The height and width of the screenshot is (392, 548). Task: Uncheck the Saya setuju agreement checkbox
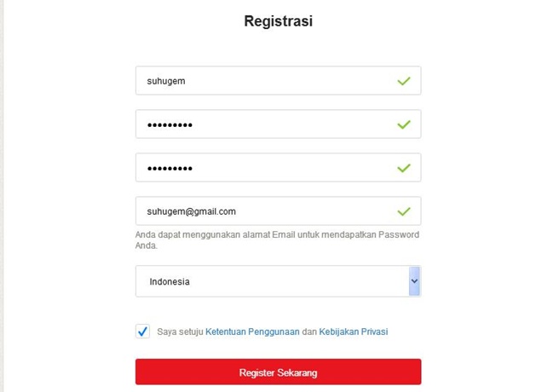[142, 331]
